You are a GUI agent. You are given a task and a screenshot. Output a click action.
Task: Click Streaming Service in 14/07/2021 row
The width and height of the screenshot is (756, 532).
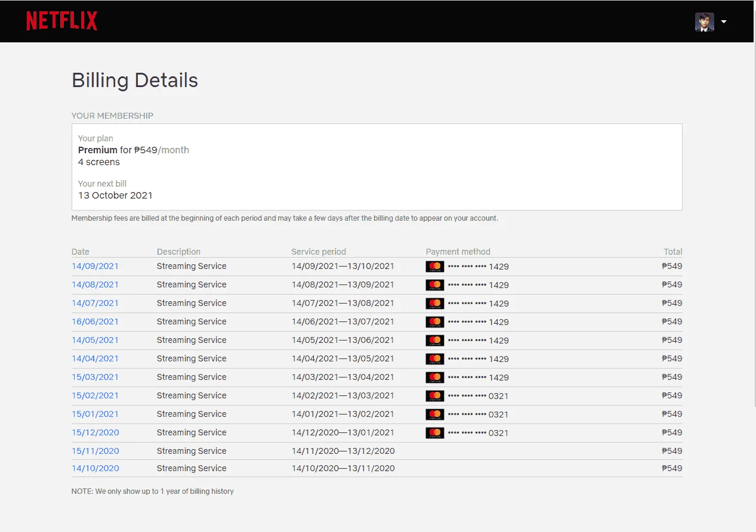tap(192, 303)
